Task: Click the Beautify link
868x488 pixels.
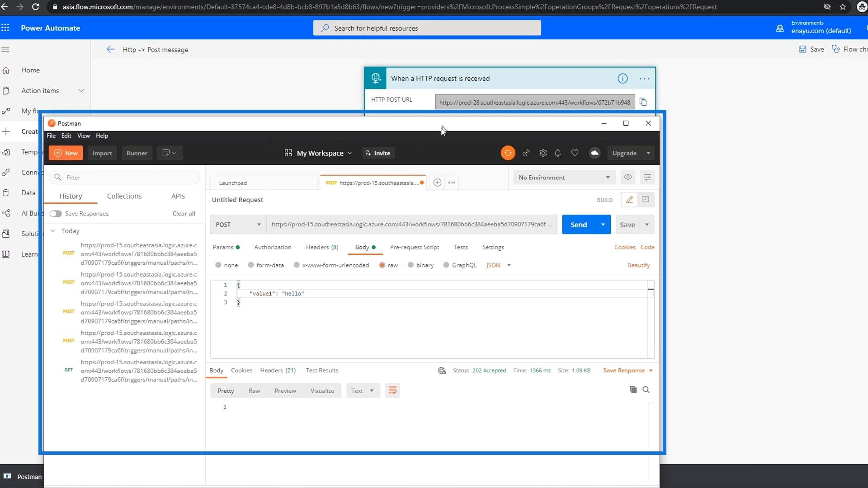Action: [638, 265]
